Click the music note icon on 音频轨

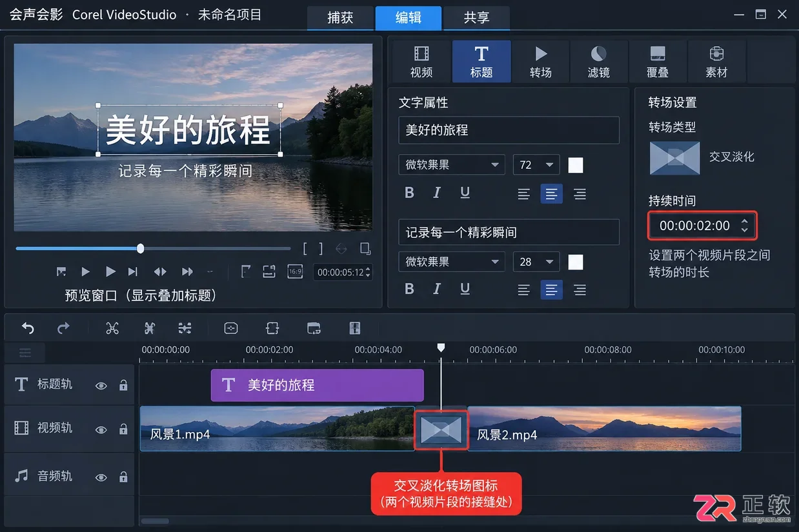21,476
